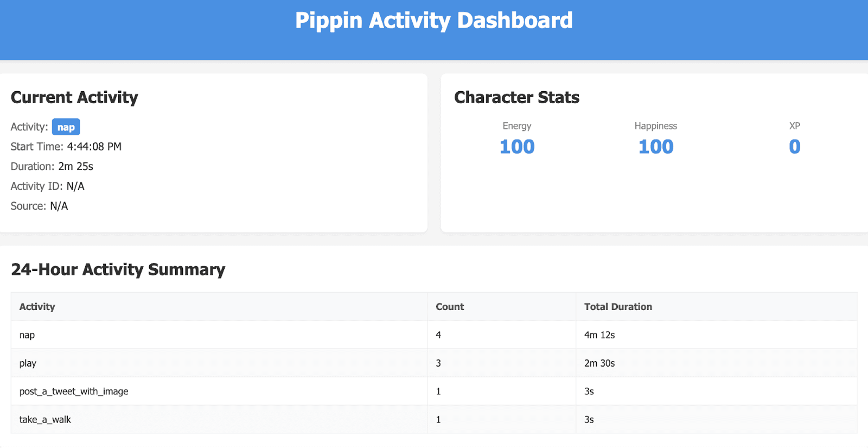
Task: Click the Character Stats heading
Action: (516, 97)
